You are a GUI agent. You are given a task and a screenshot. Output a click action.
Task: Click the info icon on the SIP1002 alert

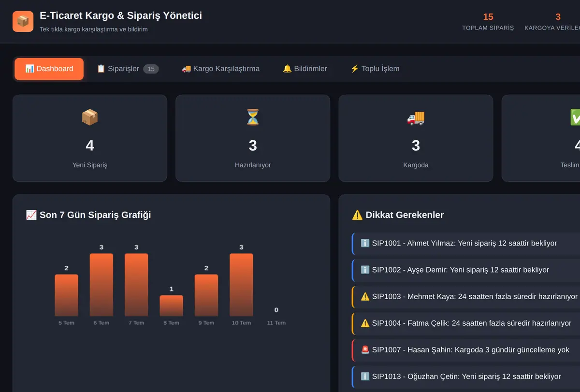[365, 270]
